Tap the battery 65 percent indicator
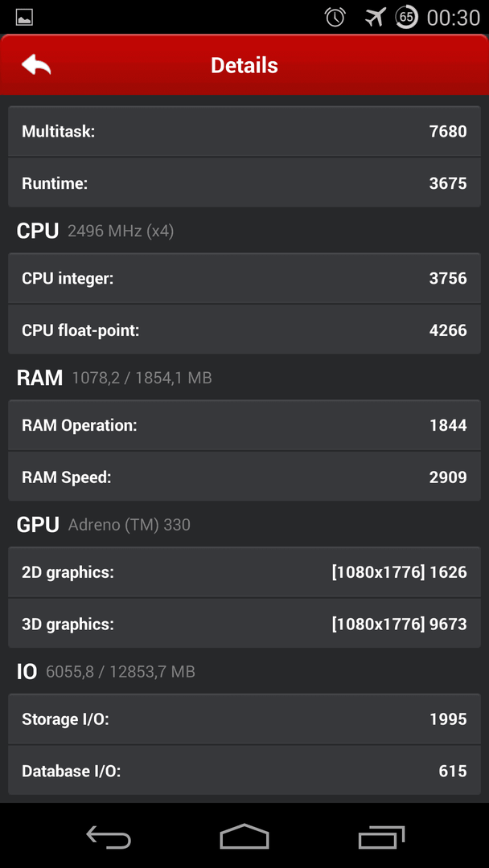Viewport: 489px width, 868px height. [x=406, y=17]
